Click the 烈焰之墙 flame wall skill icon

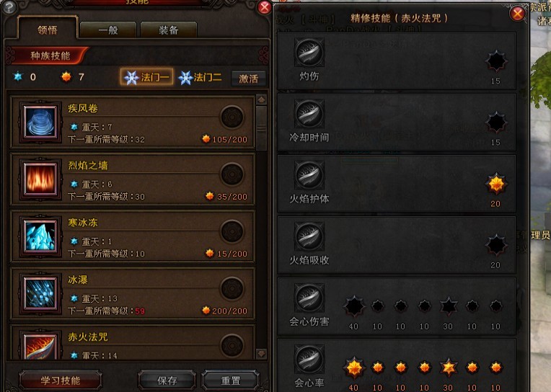(x=40, y=179)
